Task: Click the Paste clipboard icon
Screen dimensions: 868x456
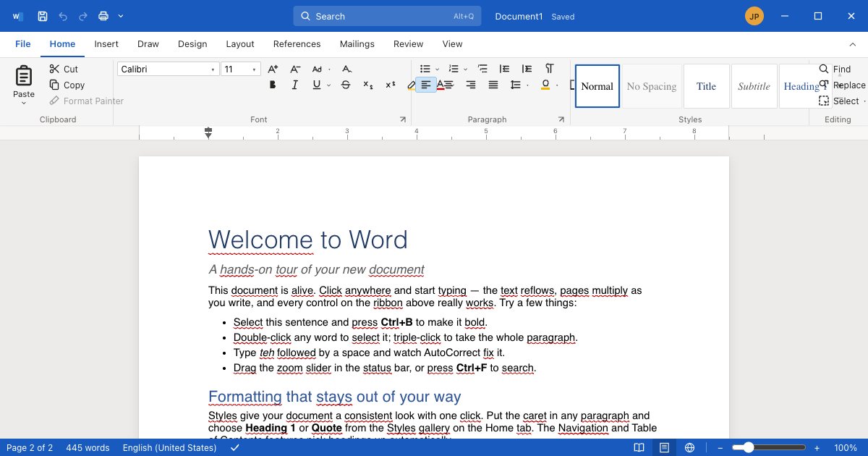Action: (x=24, y=75)
